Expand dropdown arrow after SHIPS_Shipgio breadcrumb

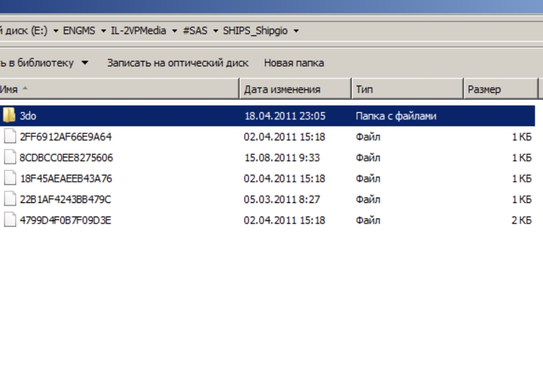296,31
